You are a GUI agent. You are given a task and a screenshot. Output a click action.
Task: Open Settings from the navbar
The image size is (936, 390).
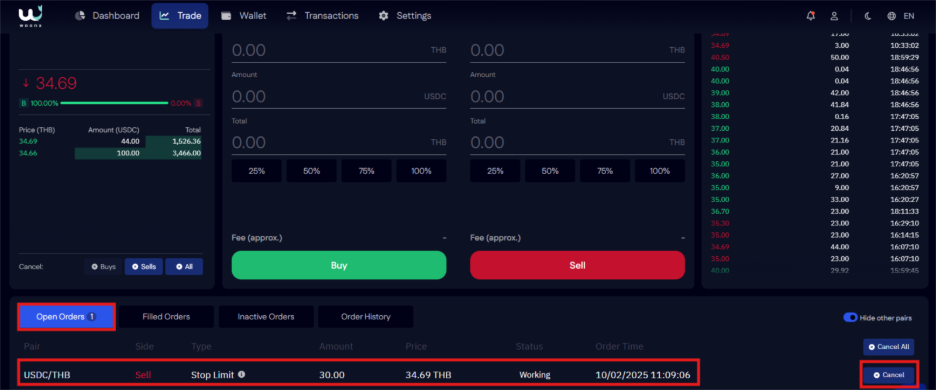tap(405, 16)
